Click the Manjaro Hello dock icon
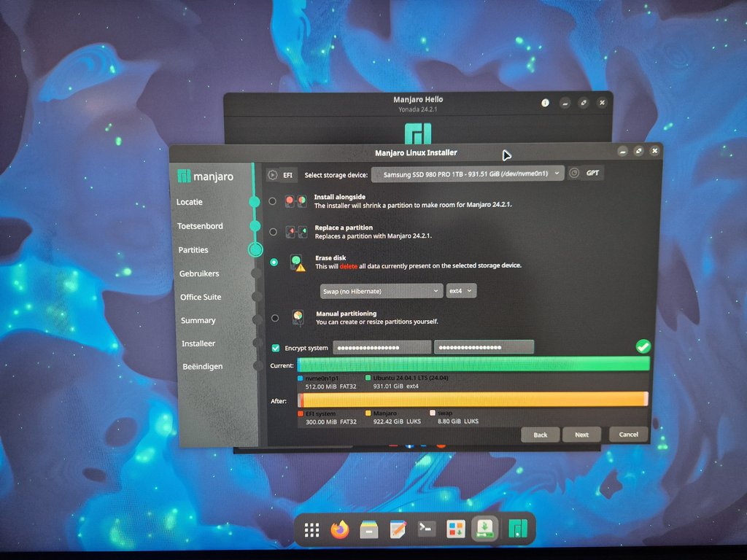 tap(519, 529)
